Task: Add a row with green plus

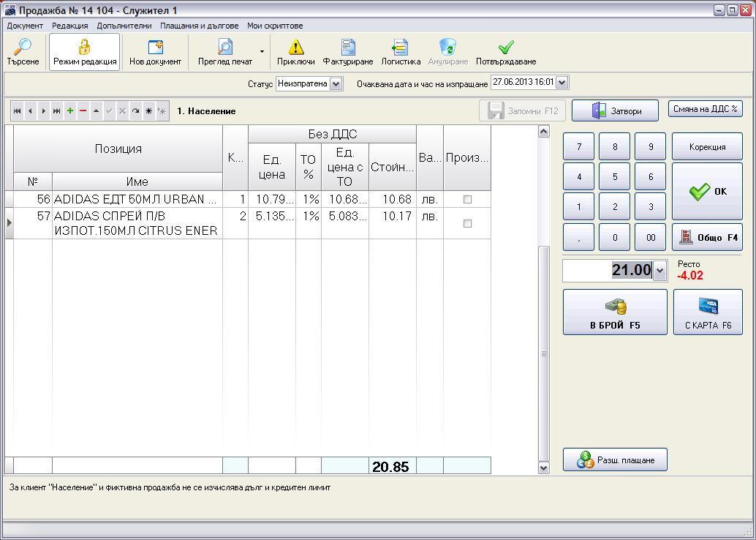Action: pos(70,111)
